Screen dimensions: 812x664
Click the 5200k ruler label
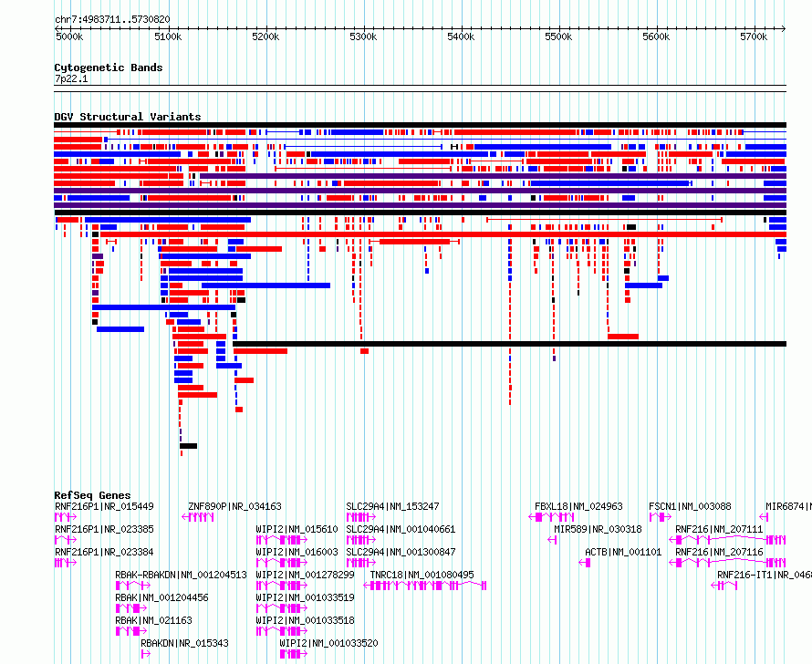tap(265, 36)
